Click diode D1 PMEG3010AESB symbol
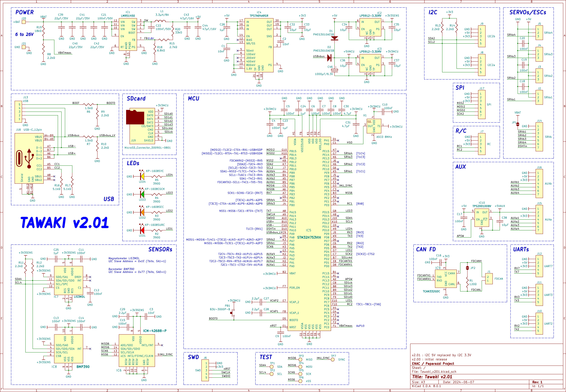This screenshot has width=566, height=392. pyautogui.click(x=335, y=38)
